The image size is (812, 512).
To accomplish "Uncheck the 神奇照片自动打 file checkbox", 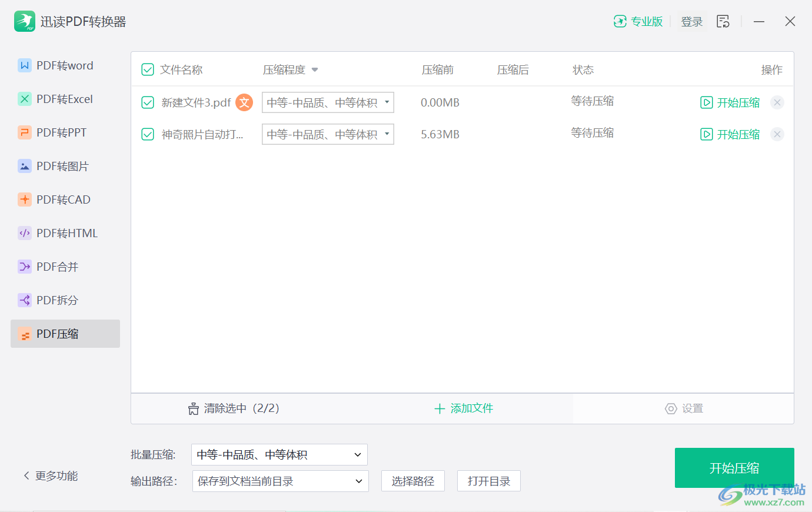I will pyautogui.click(x=148, y=135).
